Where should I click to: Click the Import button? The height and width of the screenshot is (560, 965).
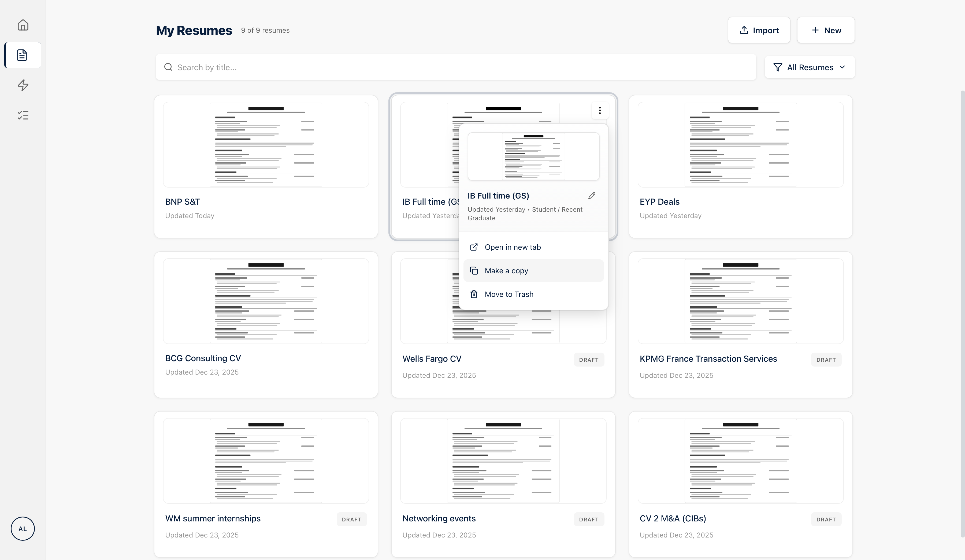coord(759,30)
